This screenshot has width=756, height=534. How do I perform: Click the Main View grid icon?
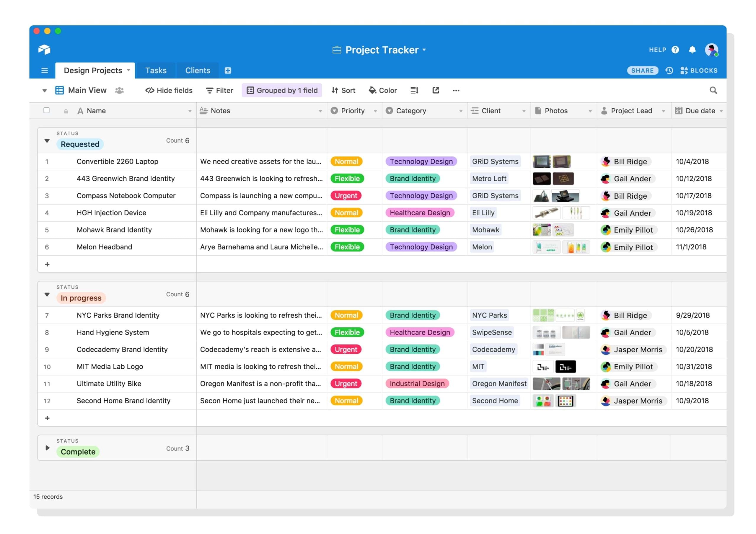coord(60,90)
